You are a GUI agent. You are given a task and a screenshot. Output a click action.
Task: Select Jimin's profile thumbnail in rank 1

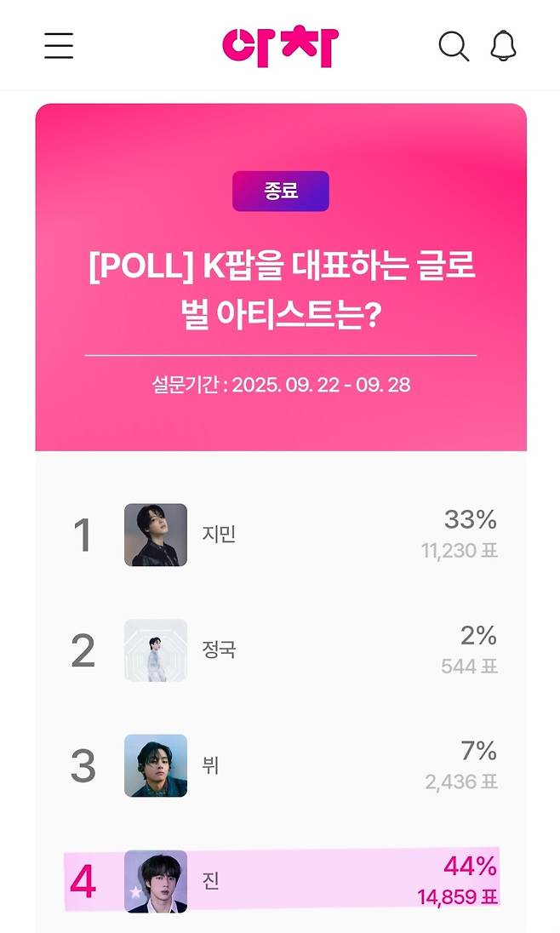coord(156,535)
